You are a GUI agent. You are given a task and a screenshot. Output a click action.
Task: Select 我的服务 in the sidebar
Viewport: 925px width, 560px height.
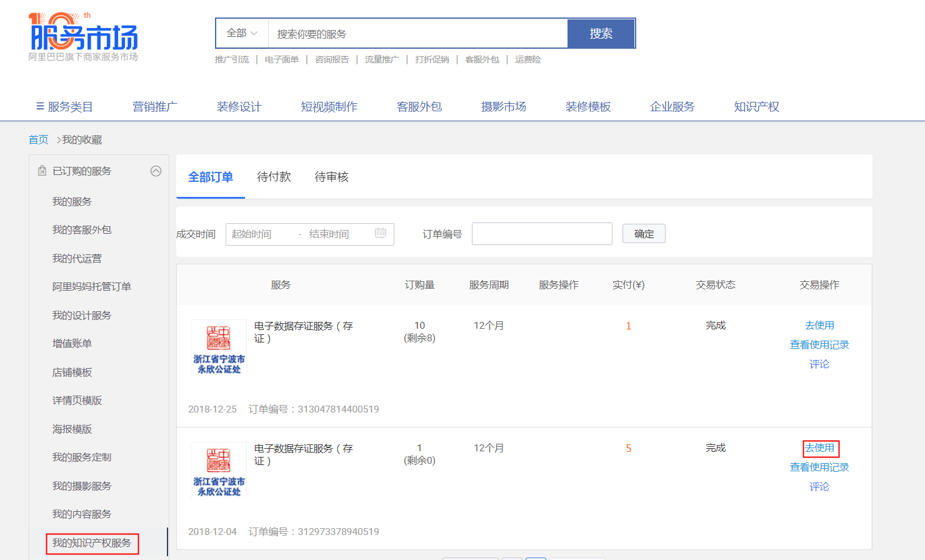(72, 201)
